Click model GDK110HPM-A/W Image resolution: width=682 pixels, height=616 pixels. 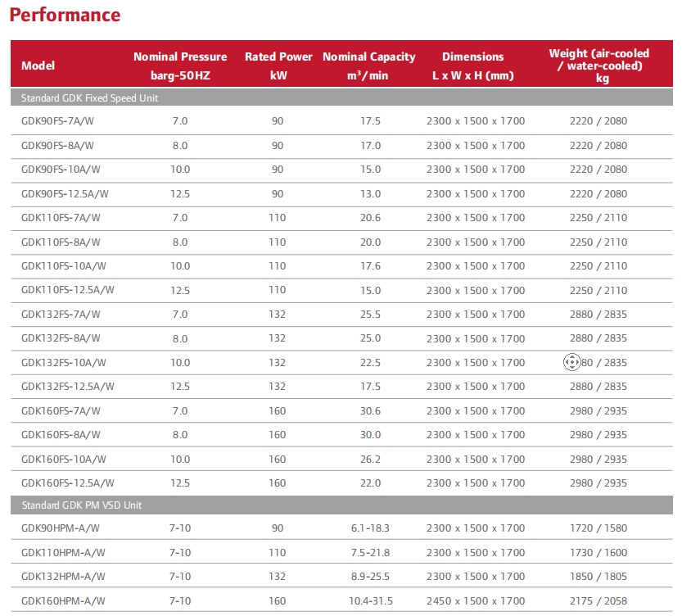point(63,553)
